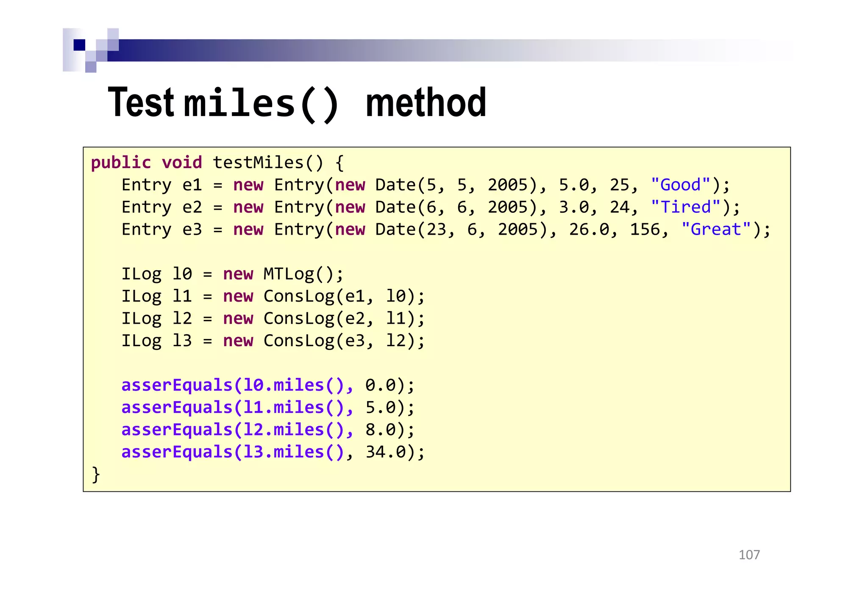
Task: Select the line declaring Entry e1
Action: coord(426,185)
